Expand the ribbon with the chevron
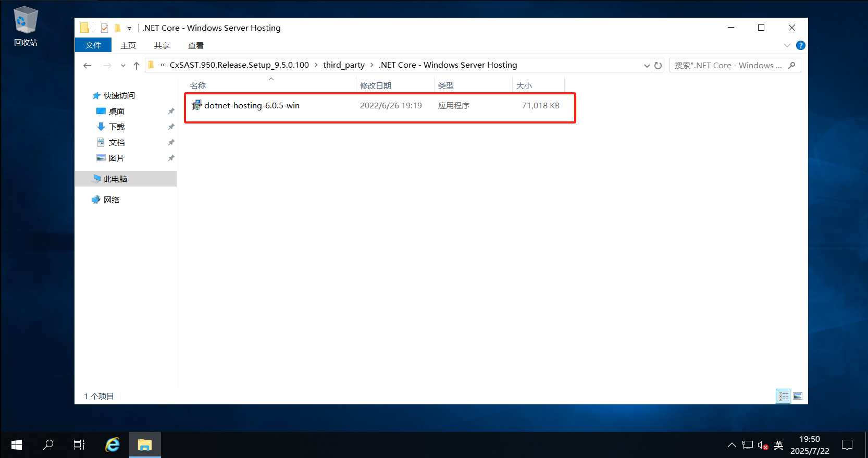 [x=787, y=45]
